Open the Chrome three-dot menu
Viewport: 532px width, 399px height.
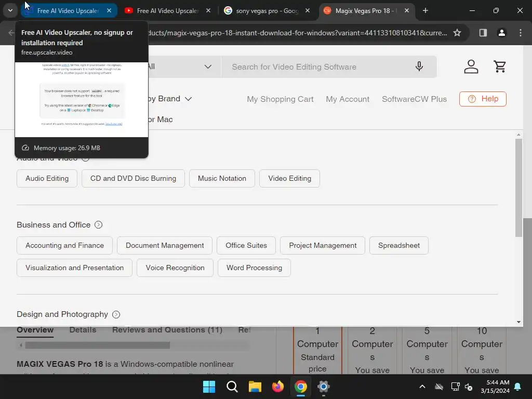tap(520, 33)
